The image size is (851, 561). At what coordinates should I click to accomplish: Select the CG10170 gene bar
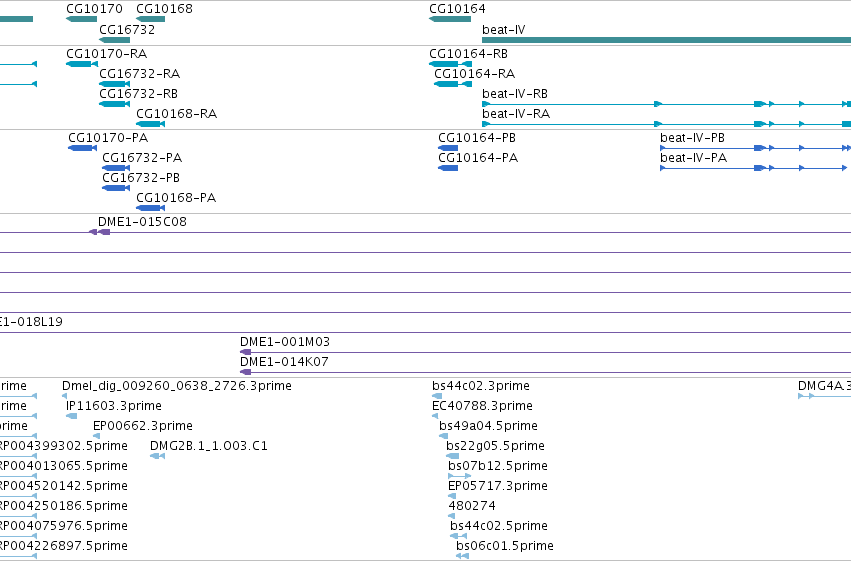(81, 19)
